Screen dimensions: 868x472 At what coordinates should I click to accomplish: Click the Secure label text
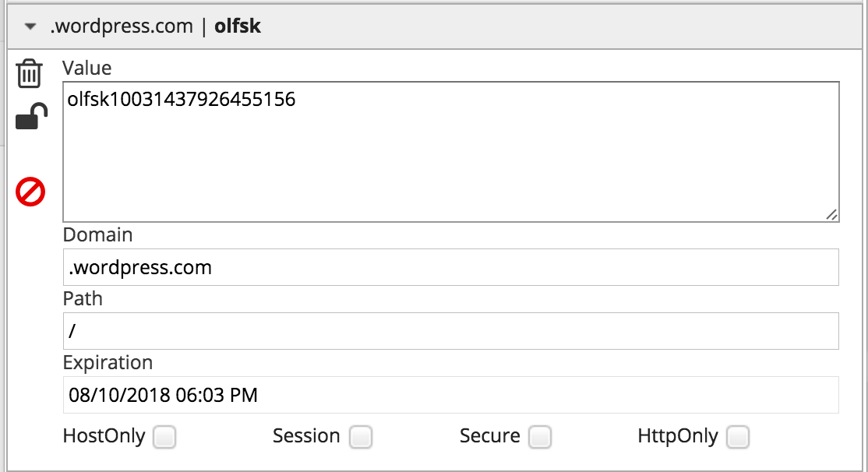tap(489, 436)
